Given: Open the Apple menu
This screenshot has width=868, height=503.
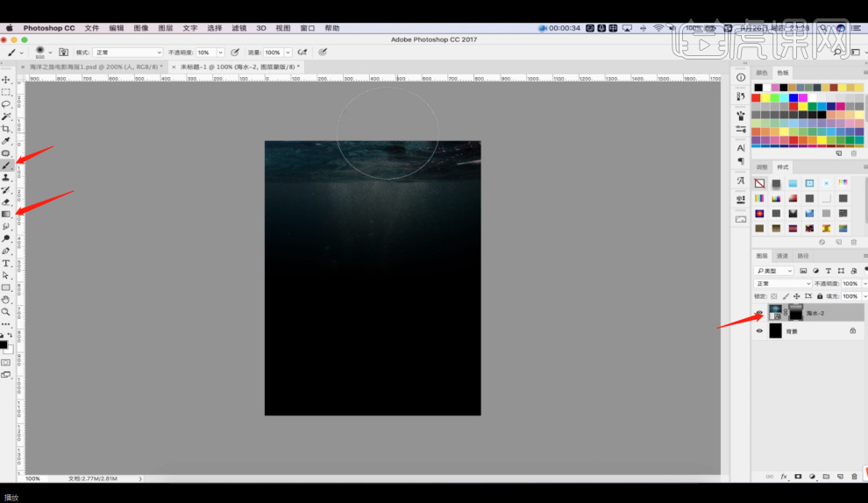Looking at the screenshot, I should pyautogui.click(x=10, y=28).
